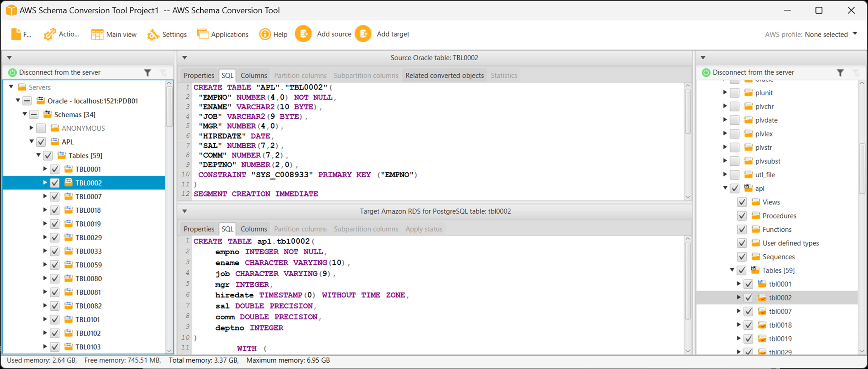Select the TBL0082 tree row
The image size is (868, 369).
[84, 306]
